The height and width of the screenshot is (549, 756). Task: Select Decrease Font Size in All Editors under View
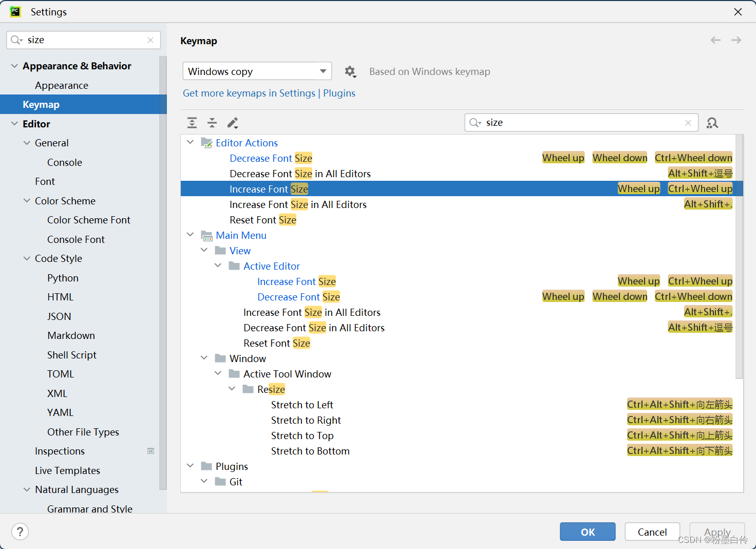314,328
